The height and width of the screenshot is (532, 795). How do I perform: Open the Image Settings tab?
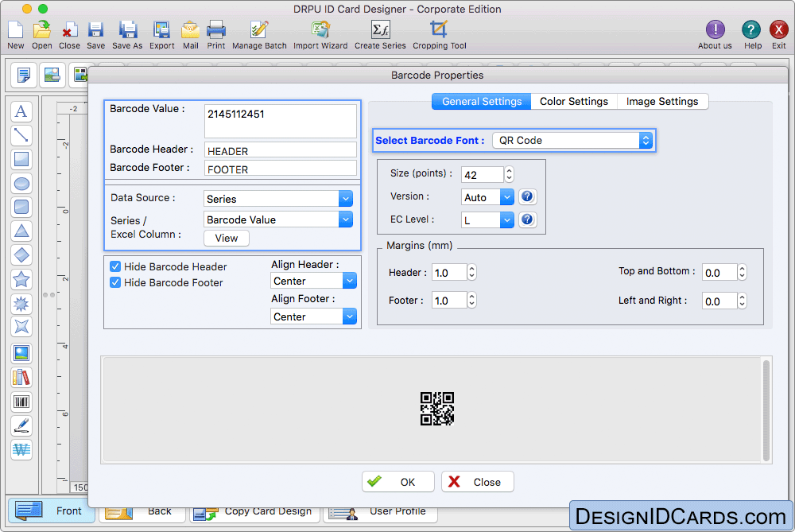[x=661, y=102]
